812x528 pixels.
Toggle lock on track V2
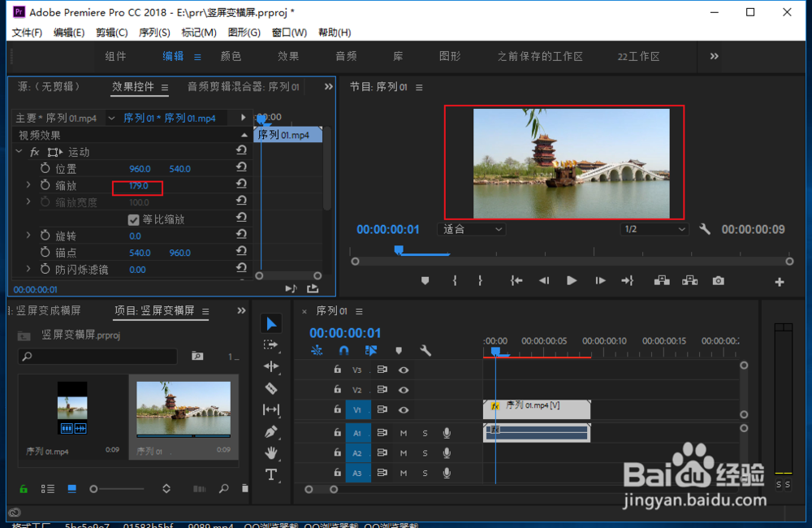337,389
